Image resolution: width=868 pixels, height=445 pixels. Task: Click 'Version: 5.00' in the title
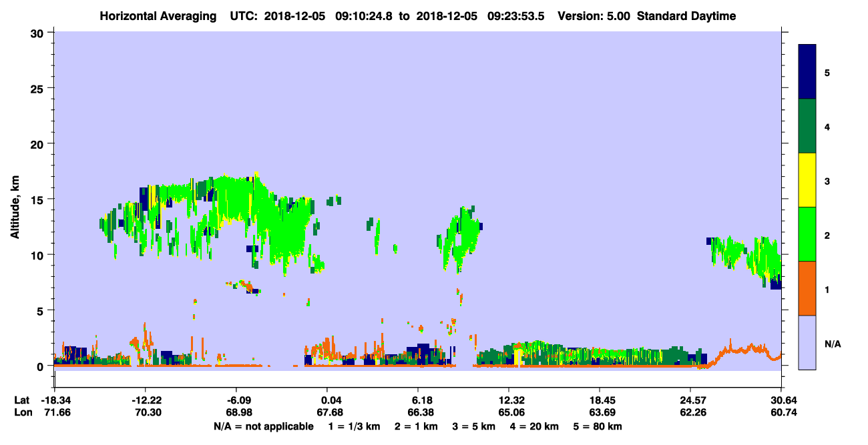pos(594,16)
